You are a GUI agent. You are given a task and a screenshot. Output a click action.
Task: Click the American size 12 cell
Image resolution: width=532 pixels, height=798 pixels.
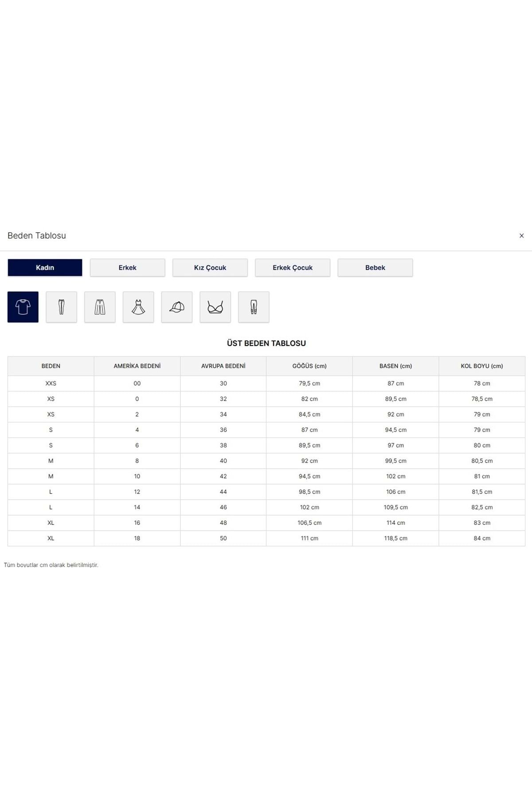pyautogui.click(x=137, y=492)
